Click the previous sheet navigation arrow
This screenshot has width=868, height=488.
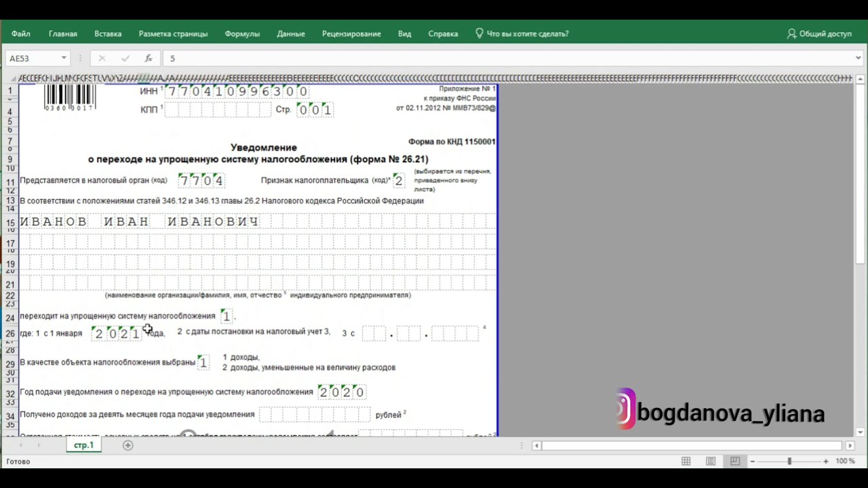(x=21, y=445)
